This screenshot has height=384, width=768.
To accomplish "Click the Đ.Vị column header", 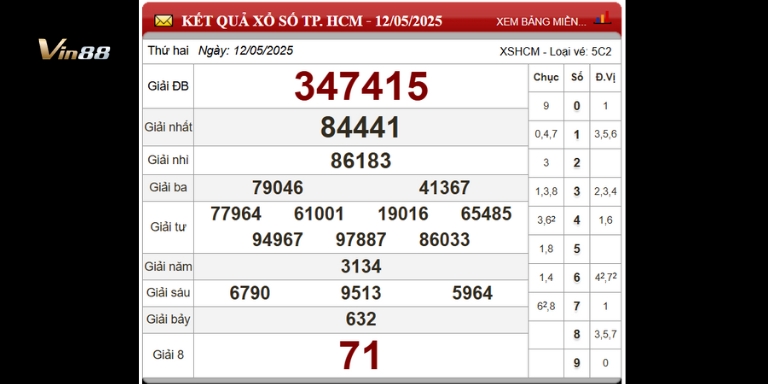I will point(605,77).
